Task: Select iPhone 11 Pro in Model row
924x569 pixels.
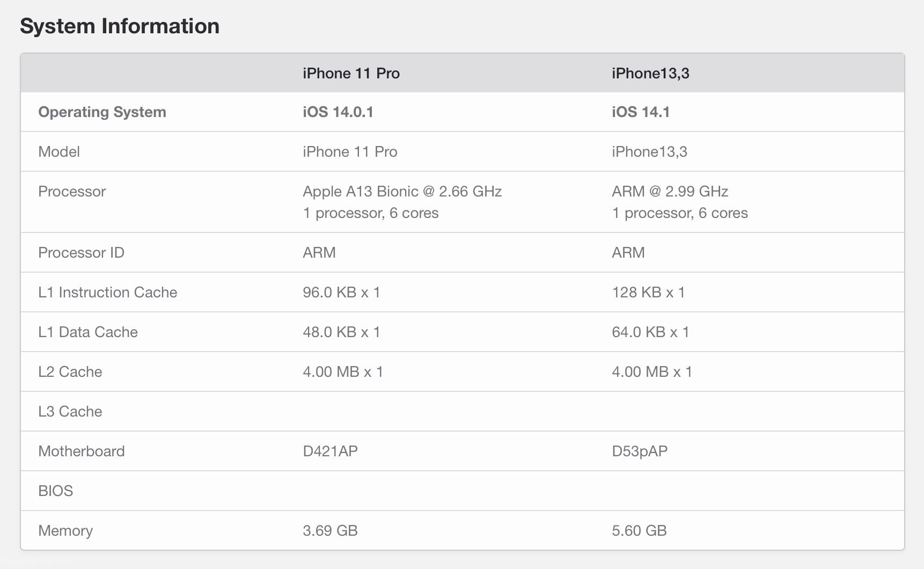Action: point(350,152)
